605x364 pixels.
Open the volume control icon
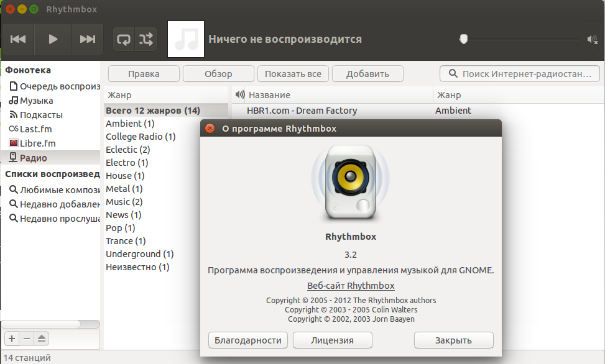coord(593,39)
